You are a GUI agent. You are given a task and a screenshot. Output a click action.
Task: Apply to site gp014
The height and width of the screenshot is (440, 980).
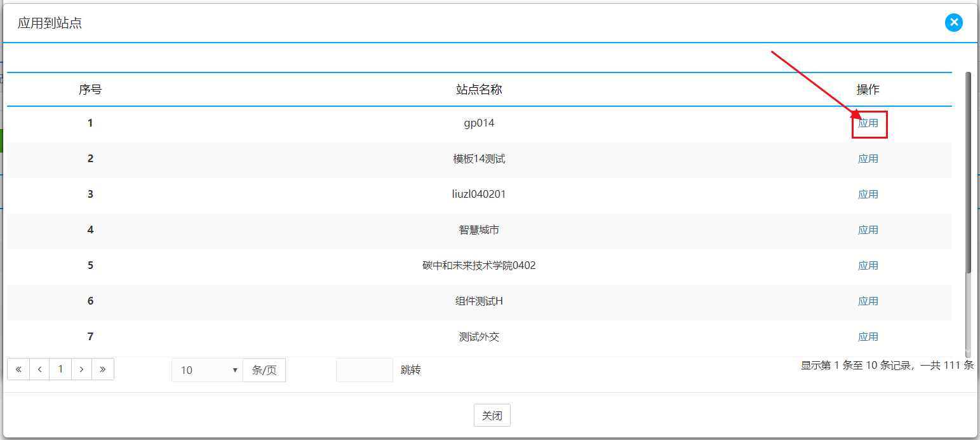pos(868,123)
